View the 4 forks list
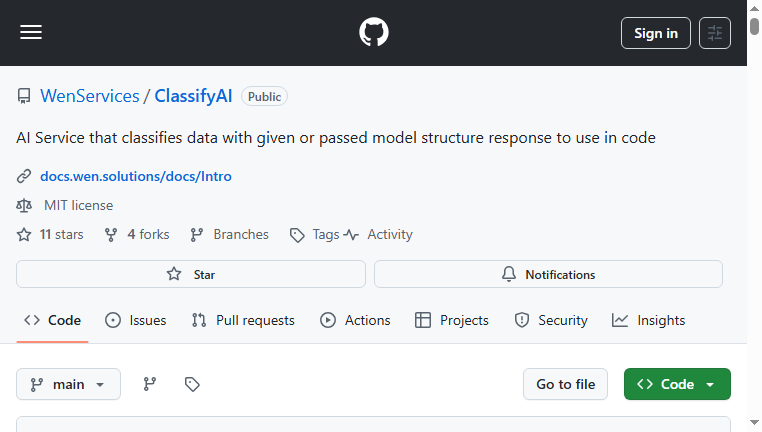 [x=137, y=235]
